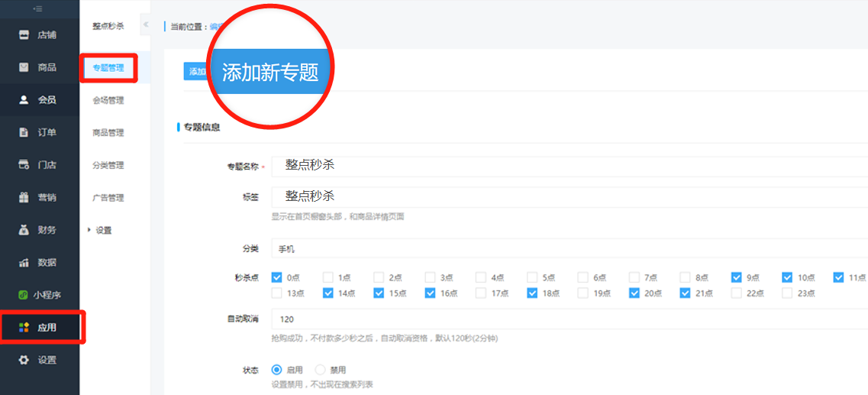Open 小程序 from the sidebar

40,295
